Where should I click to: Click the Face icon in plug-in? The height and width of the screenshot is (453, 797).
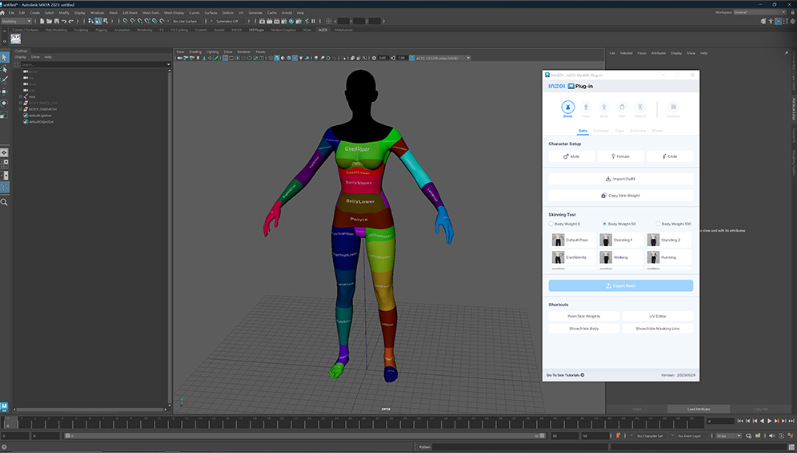[x=586, y=107]
